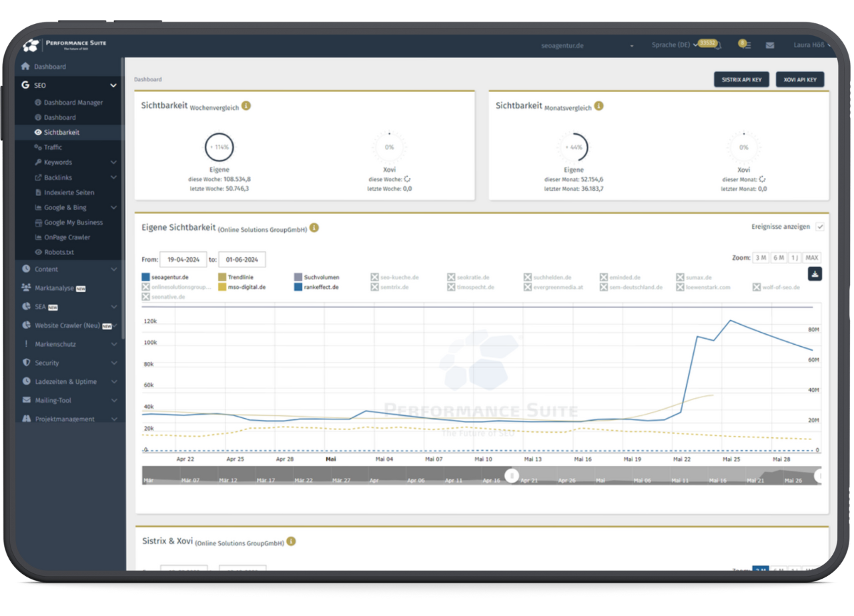
Task: Toggle the Ereignisse anzeigen checkbox
Action: [820, 227]
